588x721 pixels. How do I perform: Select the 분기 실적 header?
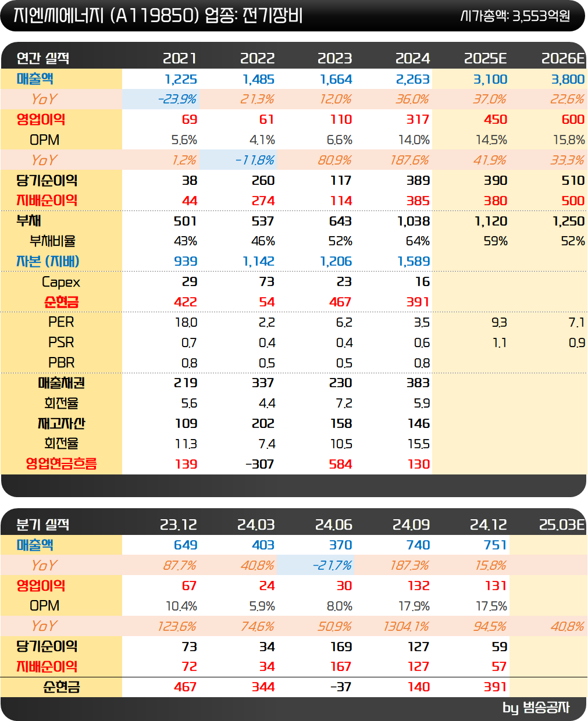point(43,524)
